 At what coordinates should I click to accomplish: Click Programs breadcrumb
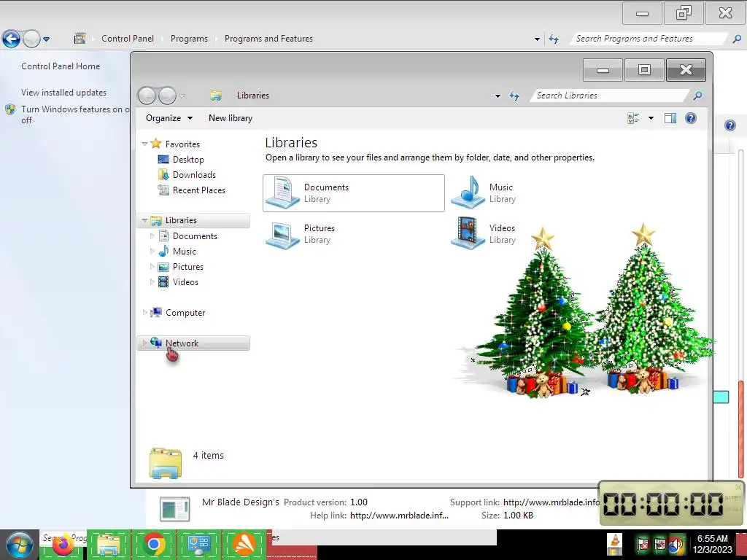click(189, 39)
